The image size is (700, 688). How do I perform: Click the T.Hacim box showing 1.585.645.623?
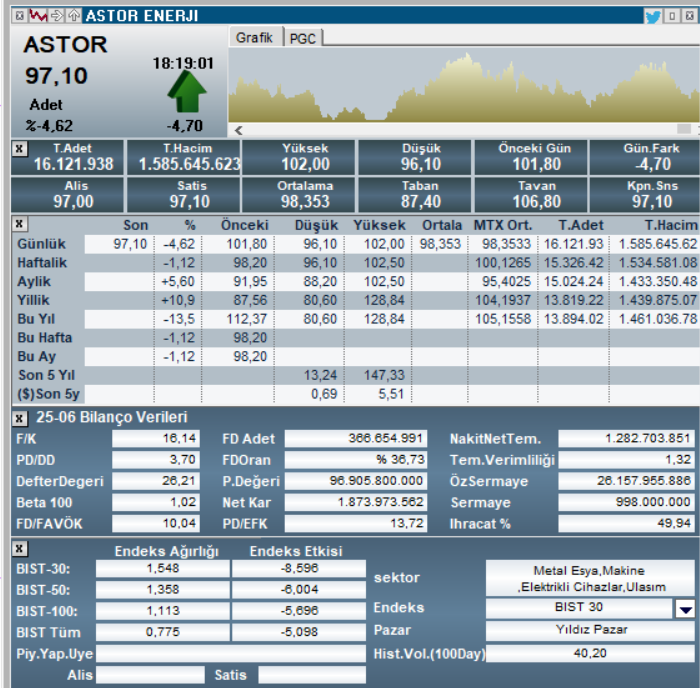[183, 157]
